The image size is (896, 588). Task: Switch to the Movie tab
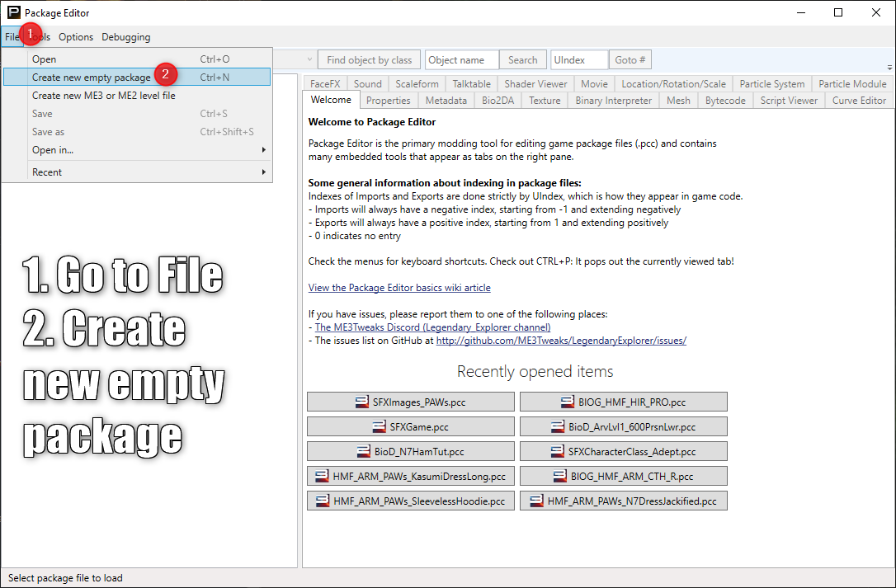594,83
